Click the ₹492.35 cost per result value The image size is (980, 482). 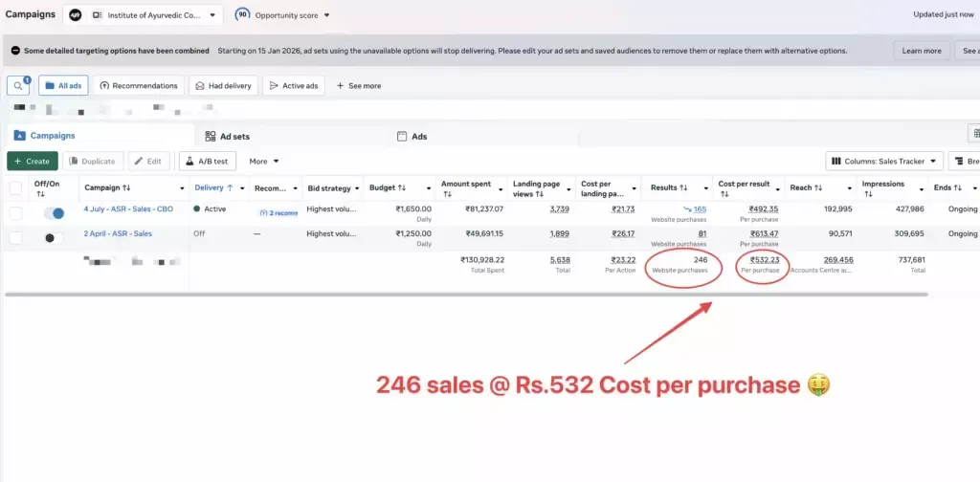764,209
